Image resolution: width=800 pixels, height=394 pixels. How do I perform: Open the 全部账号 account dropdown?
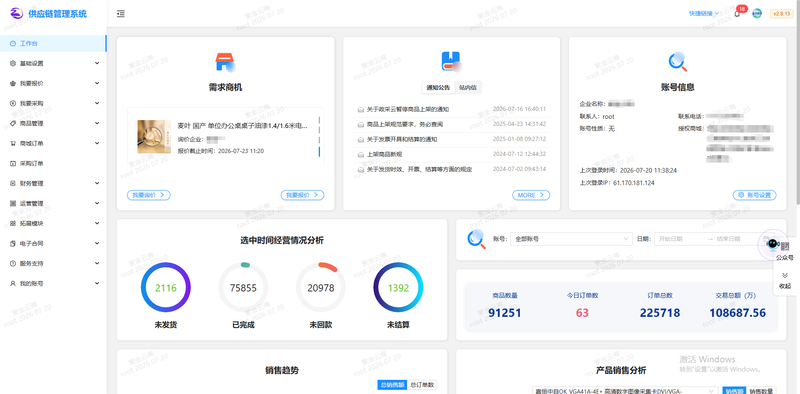[571, 239]
